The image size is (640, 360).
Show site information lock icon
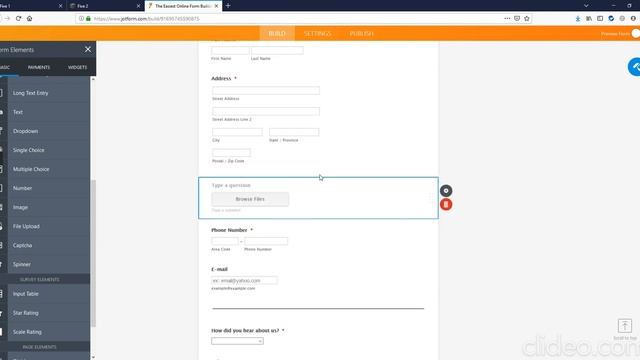[x=88, y=18]
